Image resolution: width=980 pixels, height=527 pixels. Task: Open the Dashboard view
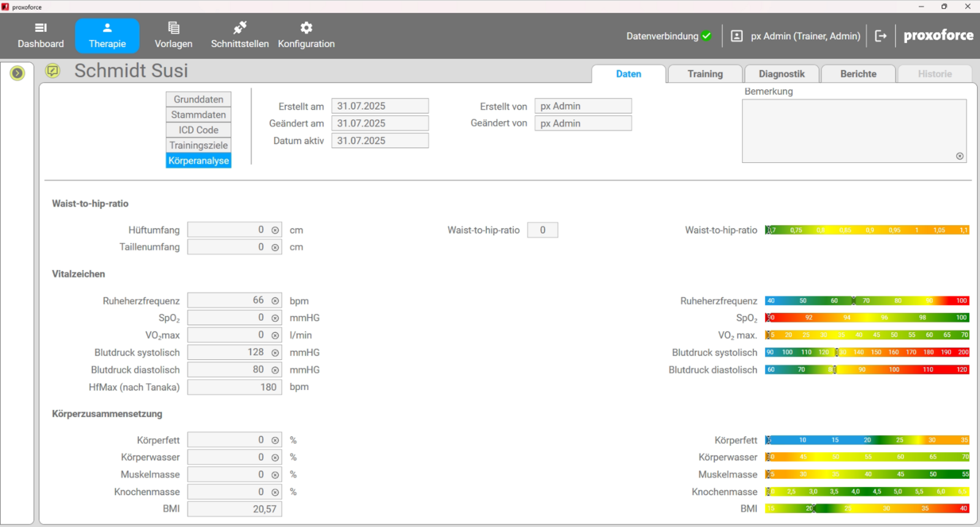point(40,36)
